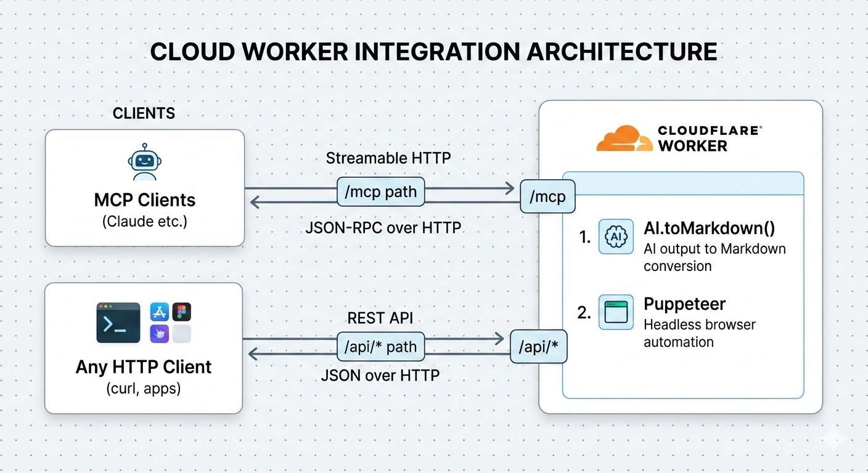The height and width of the screenshot is (473, 868).
Task: Select the browser window icon beside Puppeteer
Action: click(x=616, y=312)
